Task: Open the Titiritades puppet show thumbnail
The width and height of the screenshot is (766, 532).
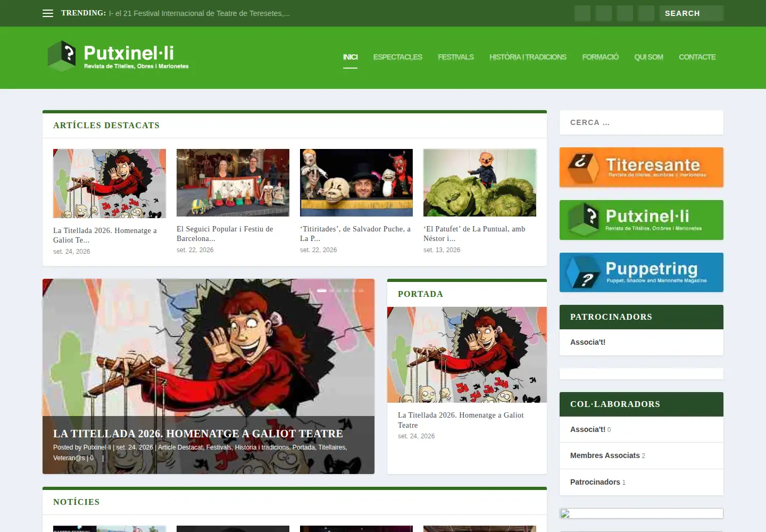Action: [356, 182]
